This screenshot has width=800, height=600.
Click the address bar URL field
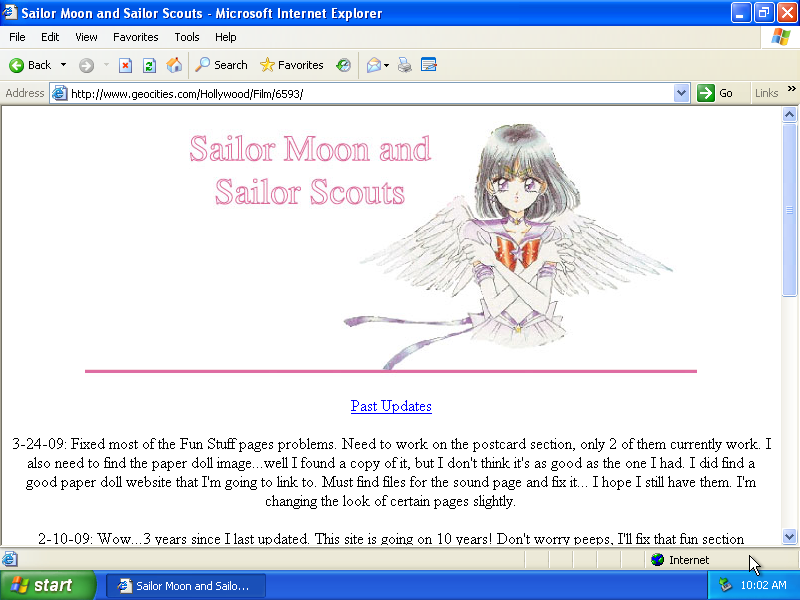371,93
